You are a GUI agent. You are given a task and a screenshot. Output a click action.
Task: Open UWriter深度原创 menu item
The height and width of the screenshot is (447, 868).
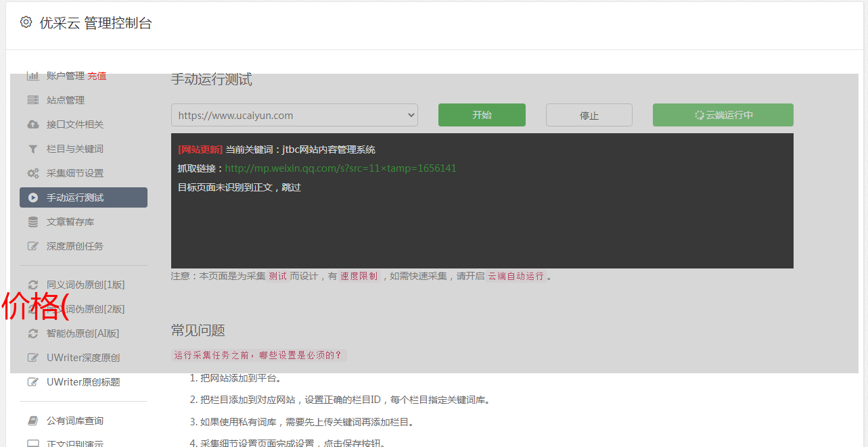coord(83,358)
